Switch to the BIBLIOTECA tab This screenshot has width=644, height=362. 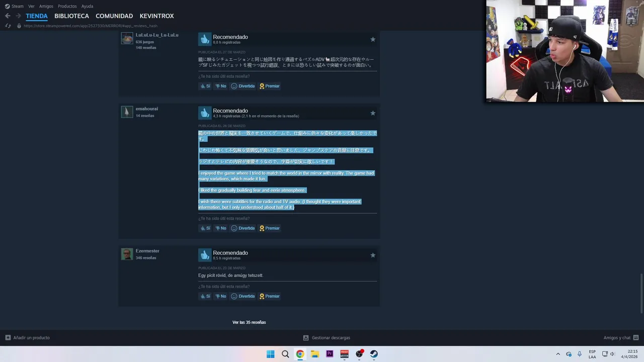(x=71, y=16)
